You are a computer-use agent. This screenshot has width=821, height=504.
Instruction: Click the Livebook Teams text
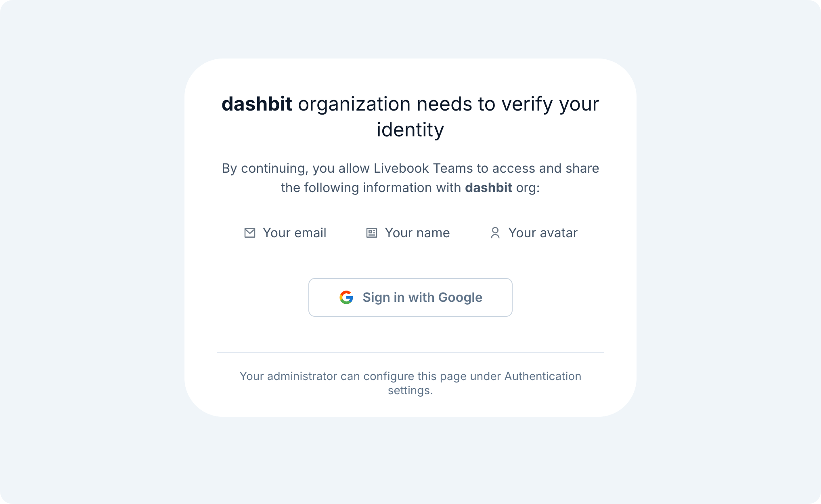click(x=423, y=168)
